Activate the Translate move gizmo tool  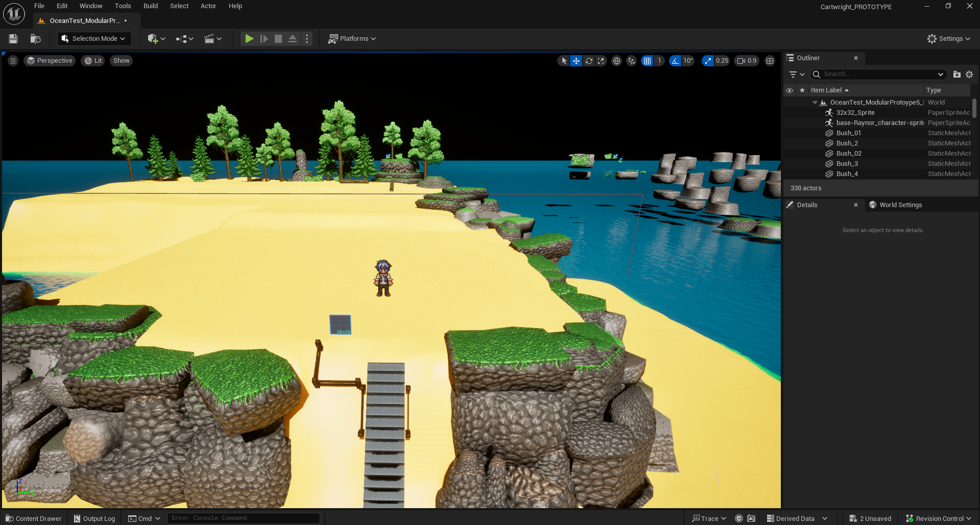coord(576,61)
